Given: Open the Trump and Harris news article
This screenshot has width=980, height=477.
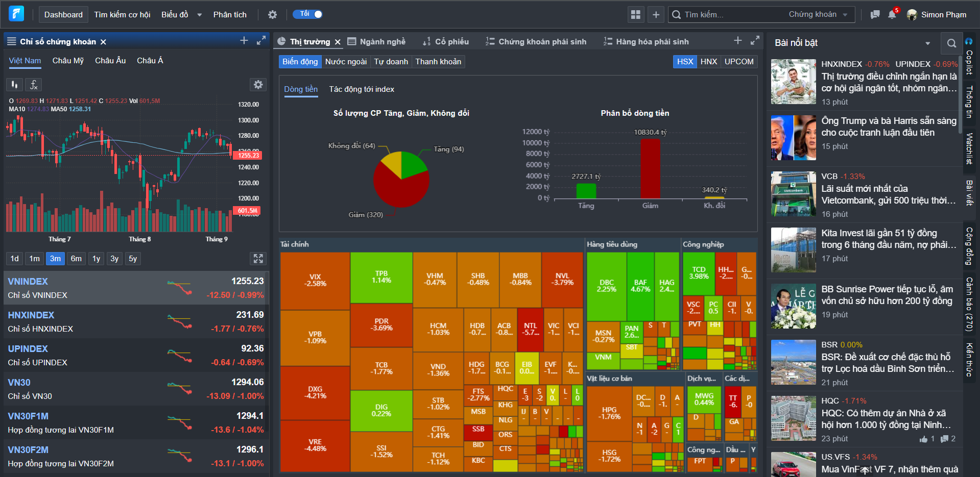Looking at the screenshot, I should pos(889,127).
